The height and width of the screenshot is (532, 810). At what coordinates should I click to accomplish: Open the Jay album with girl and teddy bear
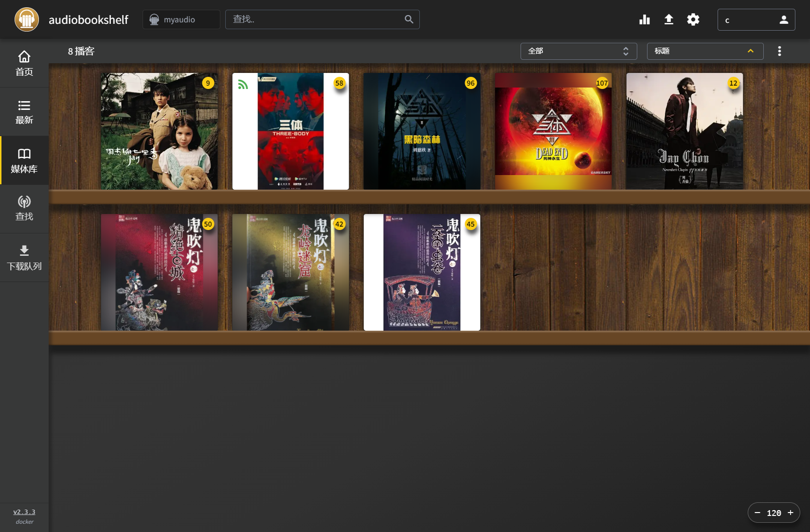point(160,131)
